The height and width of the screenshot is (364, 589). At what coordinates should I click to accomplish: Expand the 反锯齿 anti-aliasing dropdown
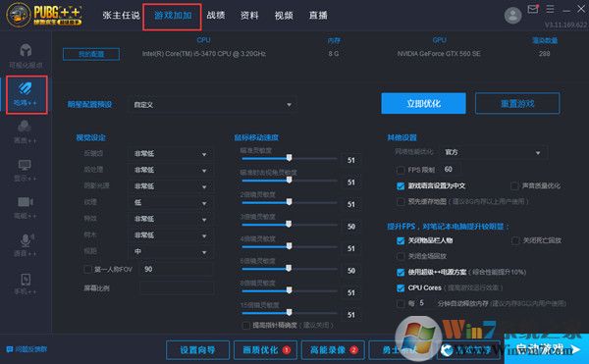(x=171, y=154)
